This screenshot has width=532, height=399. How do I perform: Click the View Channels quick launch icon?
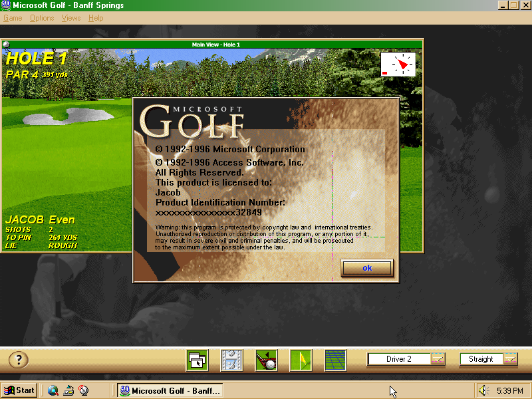coord(84,390)
